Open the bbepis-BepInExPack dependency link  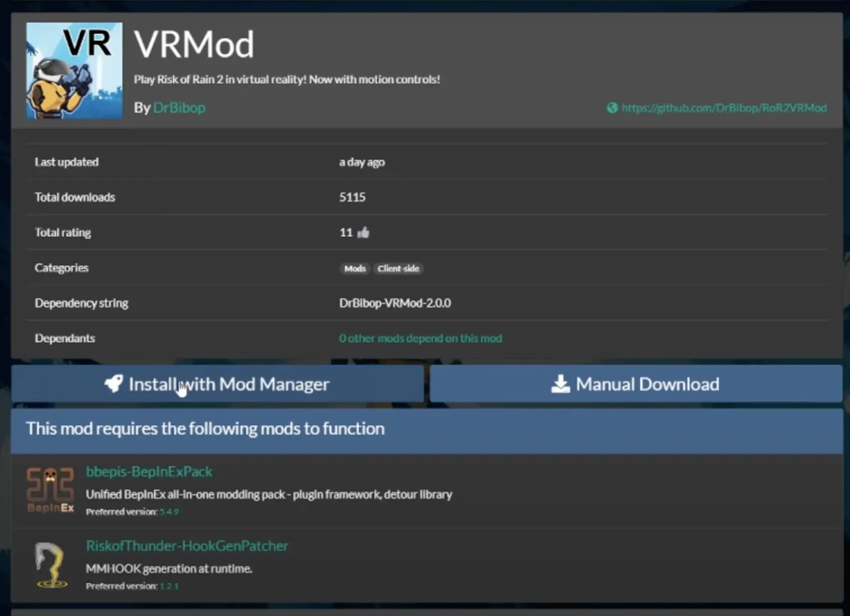point(149,471)
